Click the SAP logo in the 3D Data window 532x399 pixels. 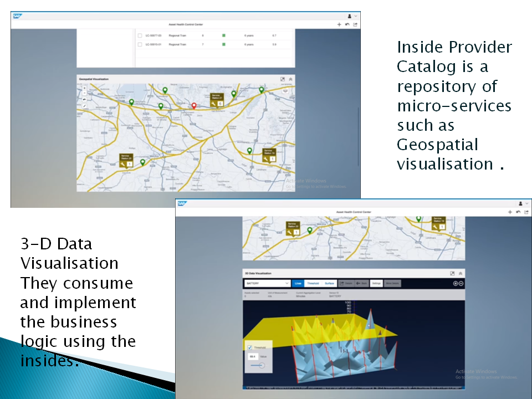point(182,203)
